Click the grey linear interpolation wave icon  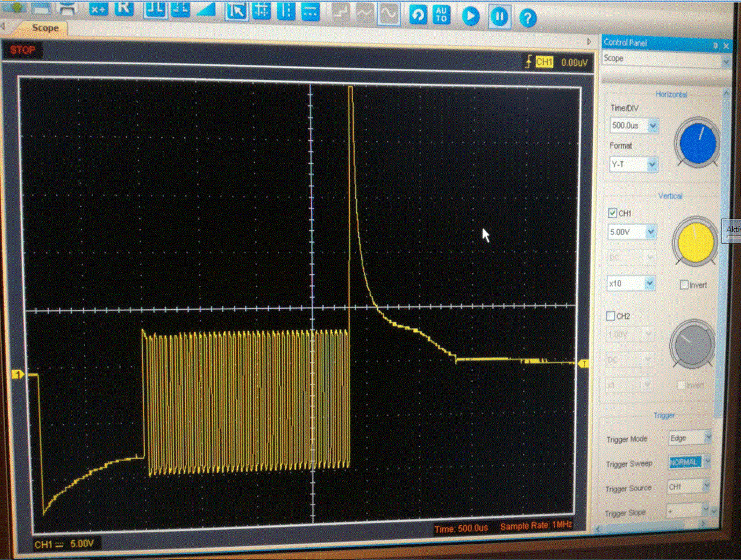point(365,14)
